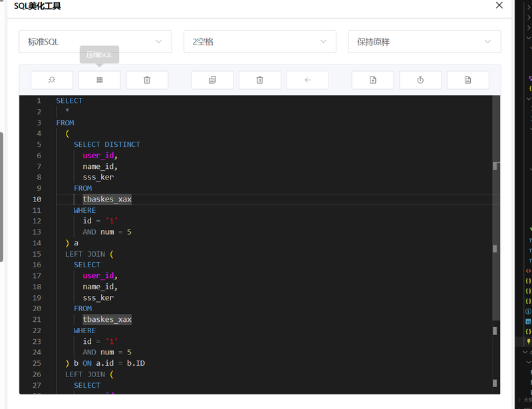The image size is (532, 409).
Task: Click sss_ker on line 19
Action: coord(98,298)
